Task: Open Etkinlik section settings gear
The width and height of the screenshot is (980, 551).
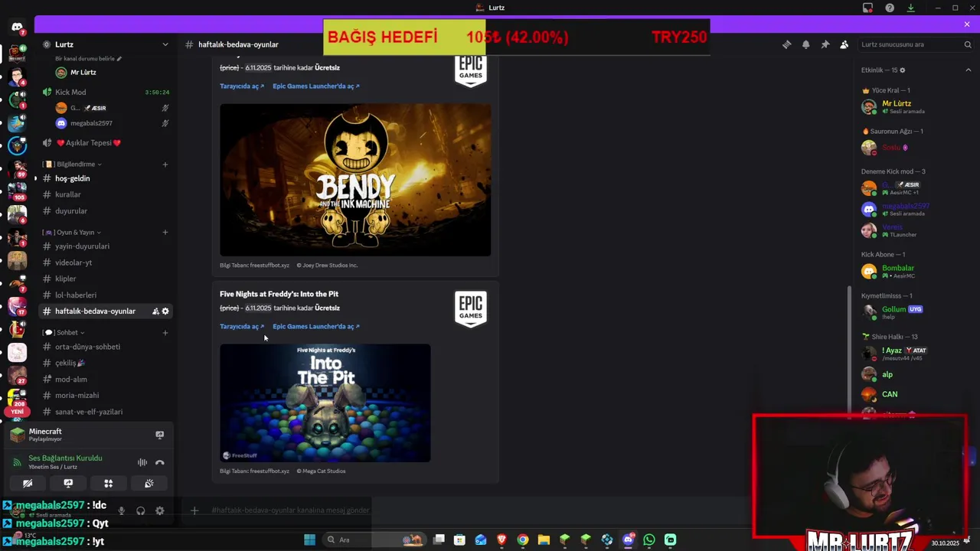Action: 902,70
